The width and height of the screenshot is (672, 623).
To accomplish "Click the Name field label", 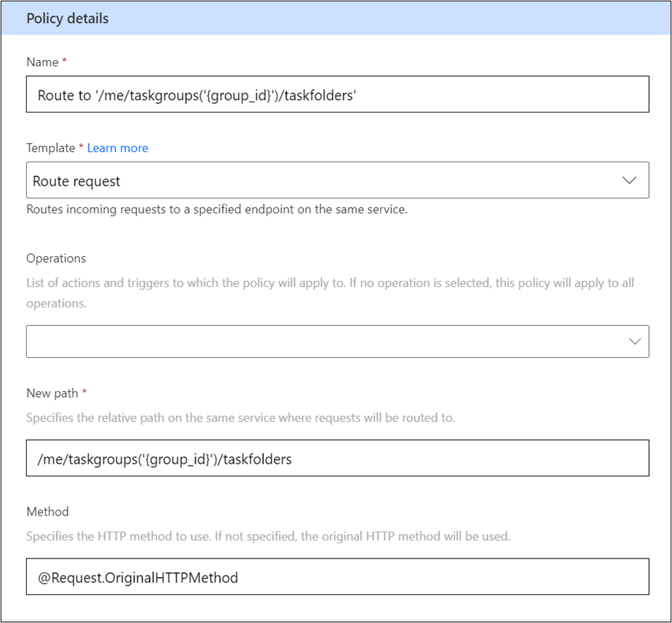I will coord(42,62).
